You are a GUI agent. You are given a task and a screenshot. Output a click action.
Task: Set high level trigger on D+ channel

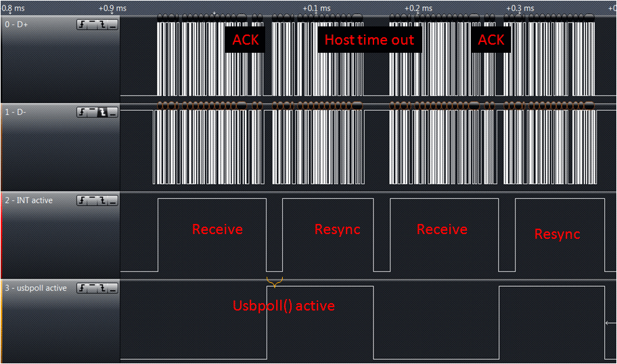tap(92, 24)
